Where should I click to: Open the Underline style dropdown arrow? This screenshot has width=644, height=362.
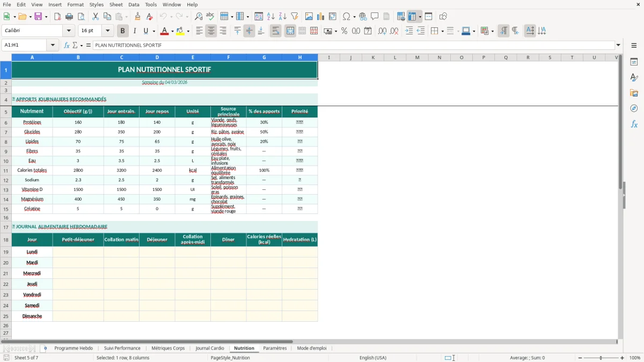pyautogui.click(x=153, y=31)
